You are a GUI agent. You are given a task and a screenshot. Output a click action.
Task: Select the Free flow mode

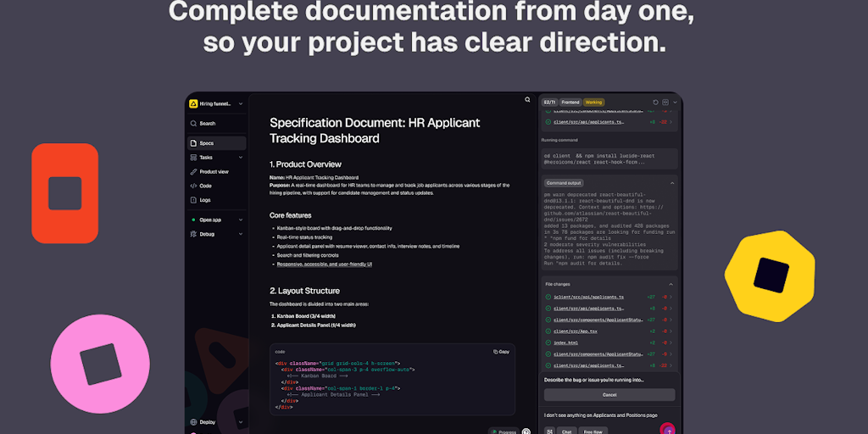click(x=593, y=431)
